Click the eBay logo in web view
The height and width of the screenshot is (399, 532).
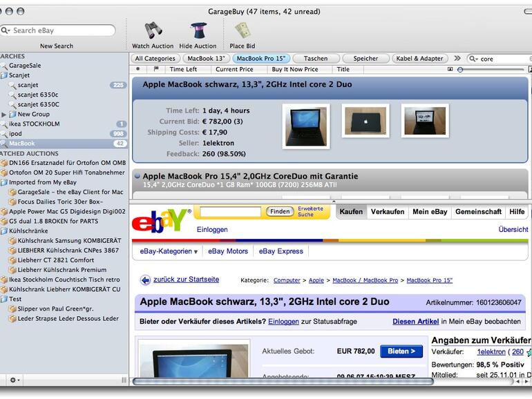[x=160, y=220]
